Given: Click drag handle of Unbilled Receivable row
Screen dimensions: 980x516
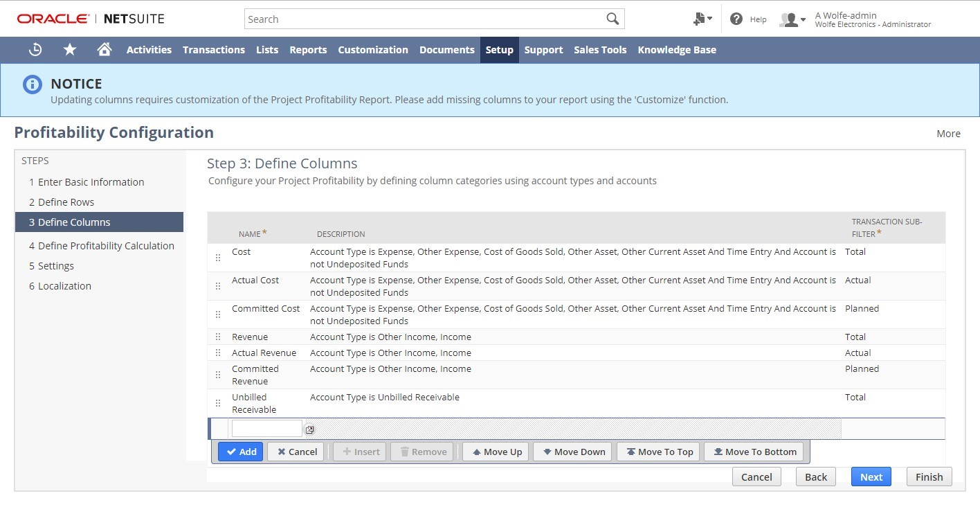Looking at the screenshot, I should point(218,403).
